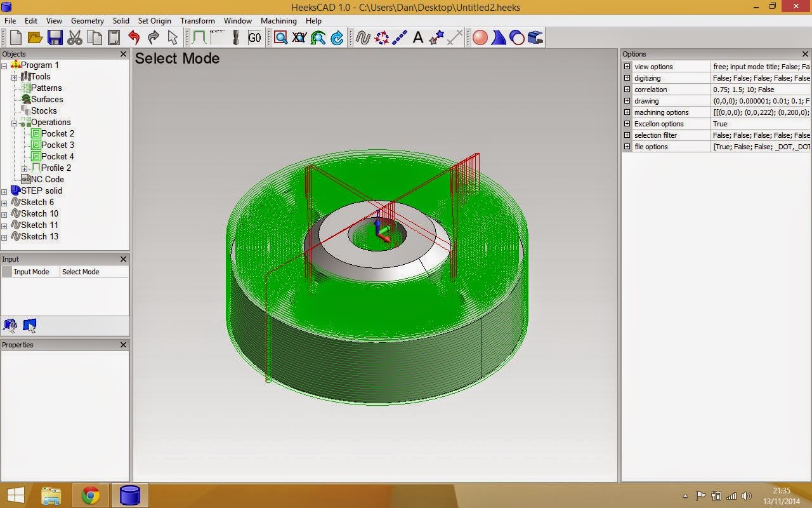Screen dimensions: 812x508
Task: Expand the Tools tree node
Action: click(15, 77)
